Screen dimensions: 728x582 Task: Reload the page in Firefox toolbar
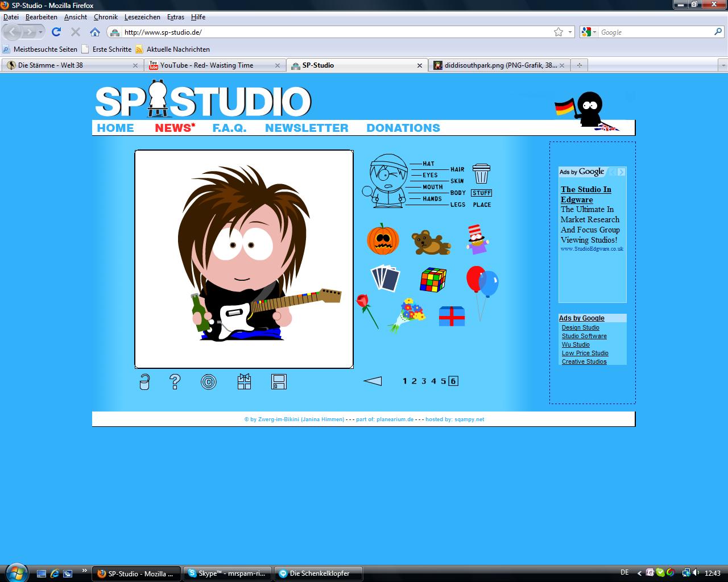pos(56,32)
